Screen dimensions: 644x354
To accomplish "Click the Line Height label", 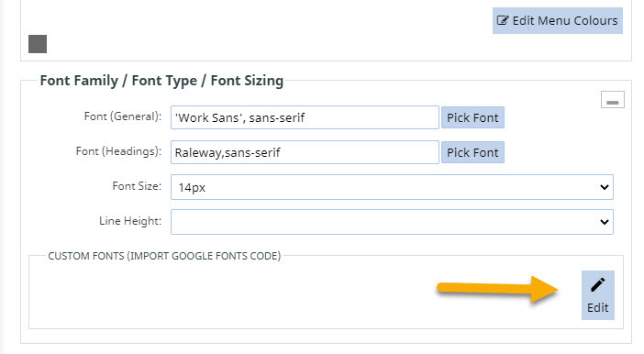I will click(x=130, y=221).
